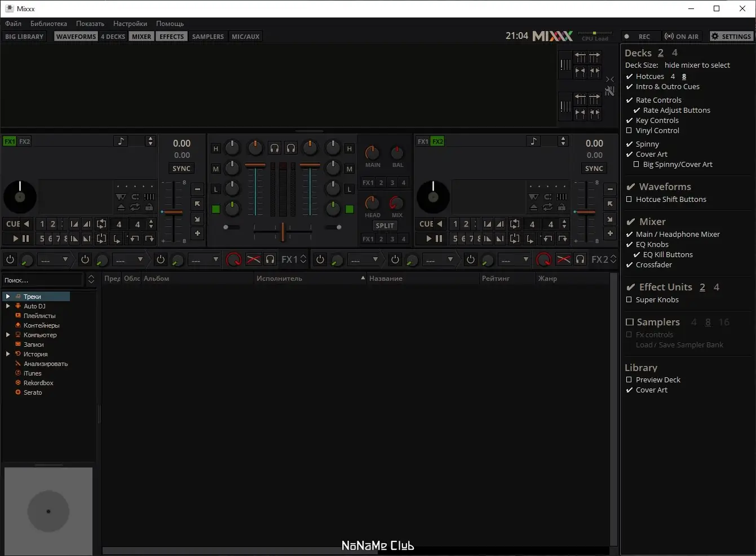Toggle left deck quantize magnet icon
The width and height of the screenshot is (756, 556).
tap(135, 197)
